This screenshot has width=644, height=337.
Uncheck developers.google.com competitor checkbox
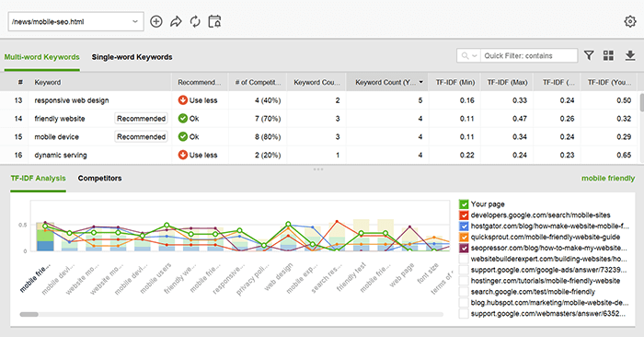pos(464,215)
